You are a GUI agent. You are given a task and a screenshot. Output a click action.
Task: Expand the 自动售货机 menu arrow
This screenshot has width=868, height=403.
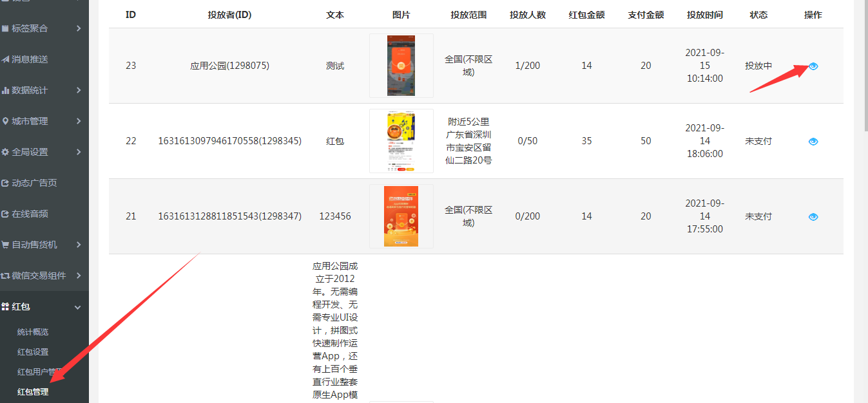(x=79, y=245)
